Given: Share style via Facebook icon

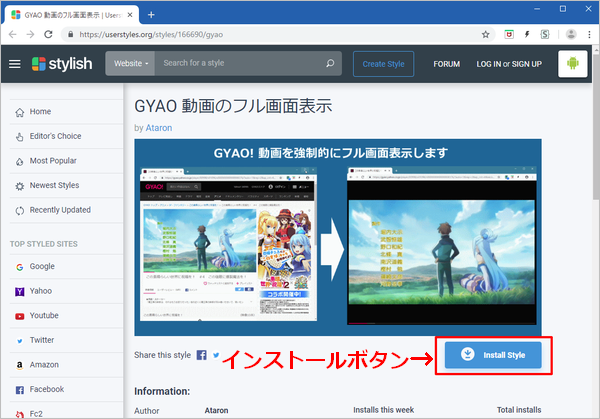Looking at the screenshot, I should click(x=202, y=355).
